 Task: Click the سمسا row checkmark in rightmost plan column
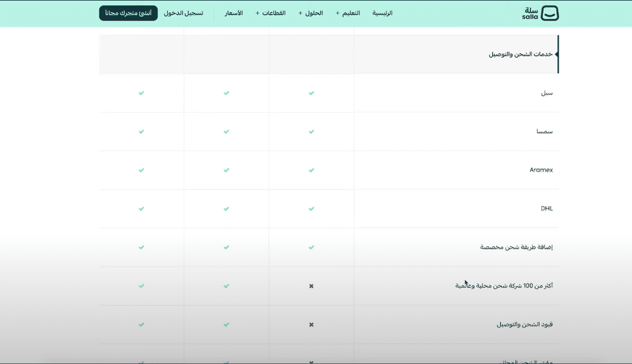(311, 132)
